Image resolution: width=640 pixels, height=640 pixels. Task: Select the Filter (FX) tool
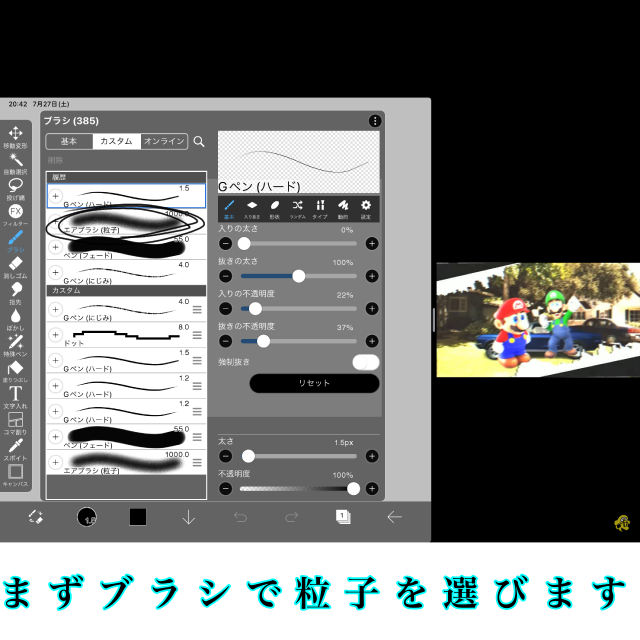pyautogui.click(x=16, y=212)
